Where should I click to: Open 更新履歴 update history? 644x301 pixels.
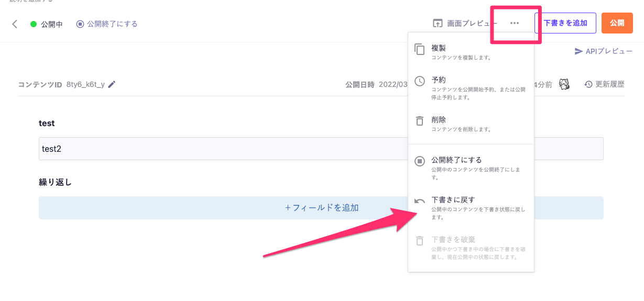pyautogui.click(x=604, y=84)
